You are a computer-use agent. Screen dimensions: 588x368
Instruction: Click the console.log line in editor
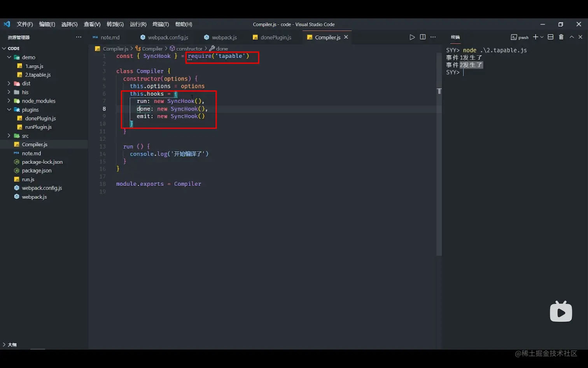pos(169,154)
